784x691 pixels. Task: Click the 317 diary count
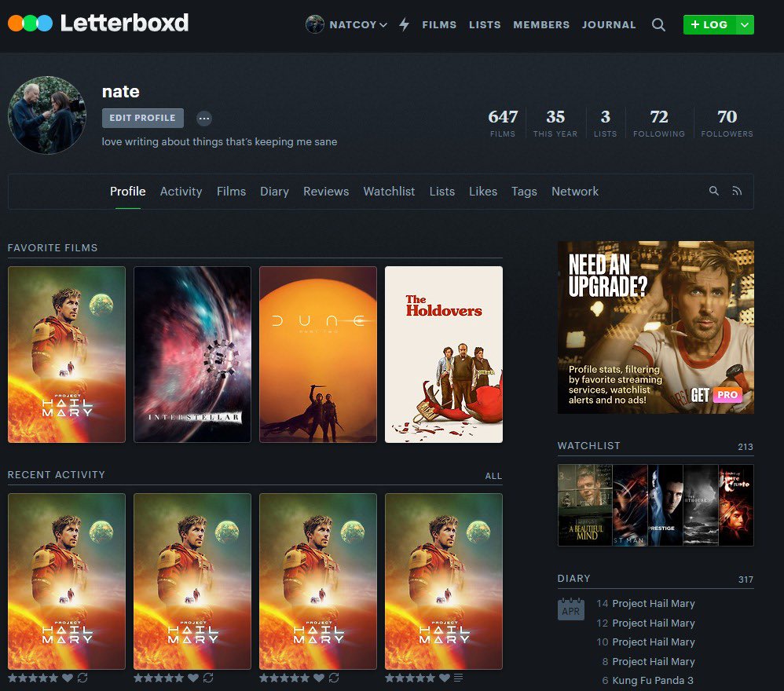coord(746,579)
